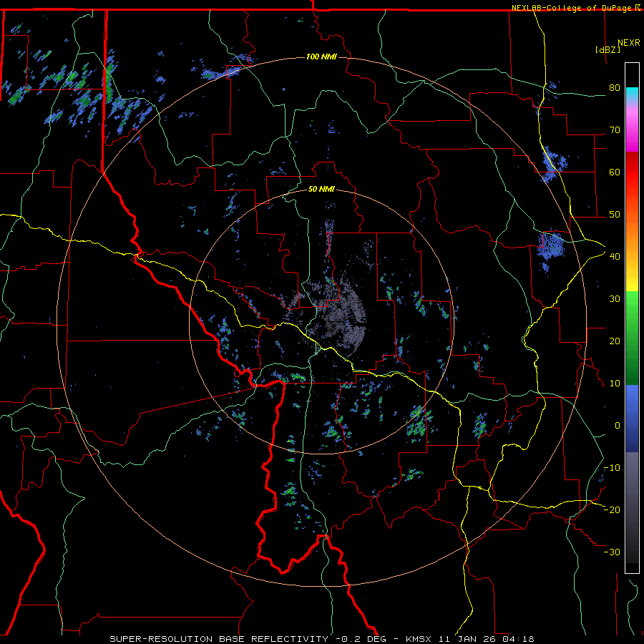Click the "100 NMI" range ring label
The height and width of the screenshot is (644, 644).
coord(321,57)
